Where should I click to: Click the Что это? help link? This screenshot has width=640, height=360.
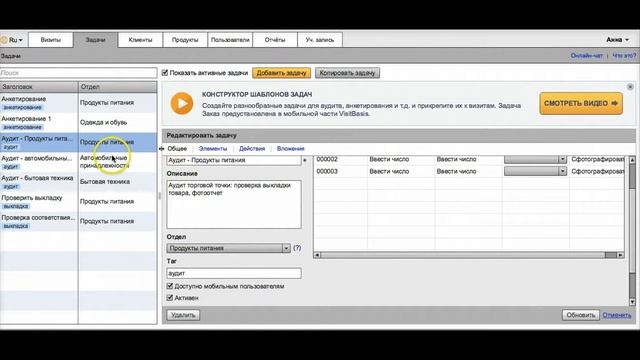click(624, 56)
